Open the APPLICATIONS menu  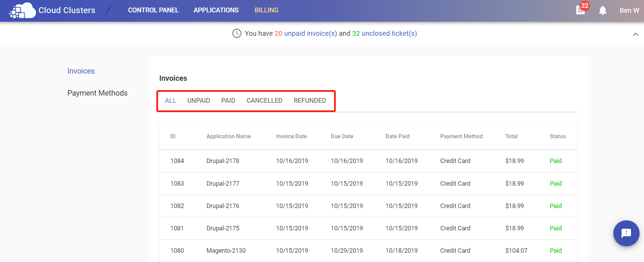click(216, 10)
